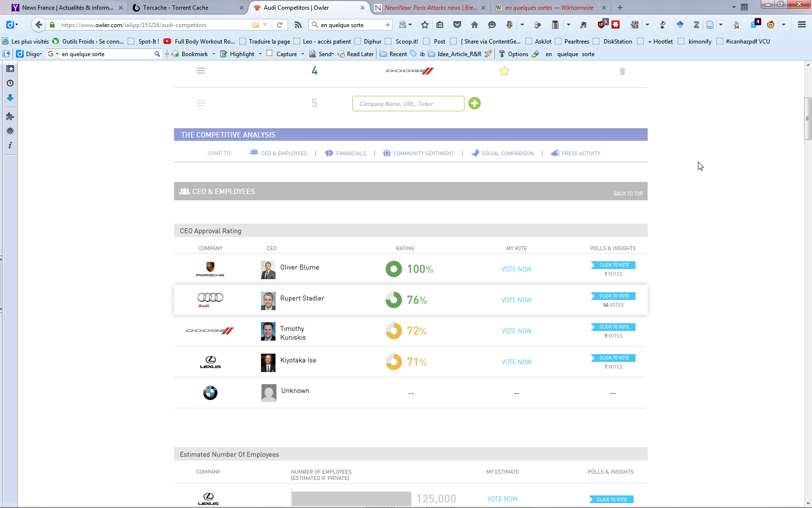This screenshot has height=508, width=812.
Task: Click the RSS feed subscribe icon
Action: point(298,25)
